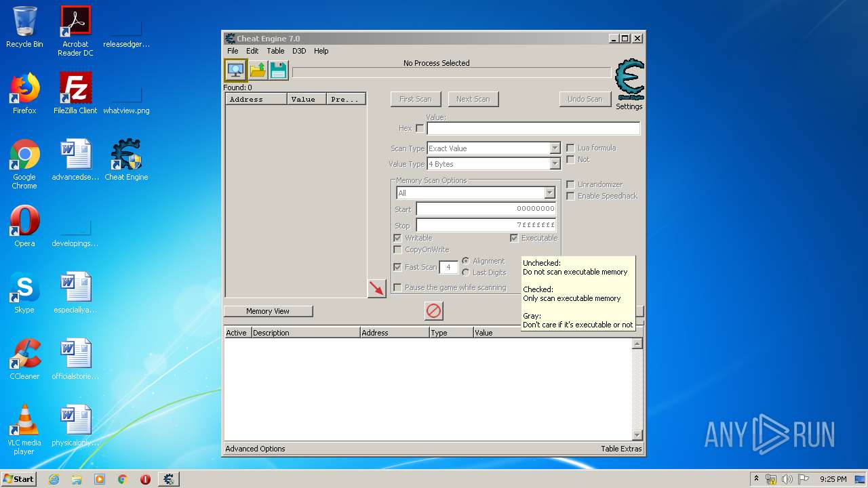Open the File menu
Image resolution: width=868 pixels, height=488 pixels.
click(x=233, y=51)
